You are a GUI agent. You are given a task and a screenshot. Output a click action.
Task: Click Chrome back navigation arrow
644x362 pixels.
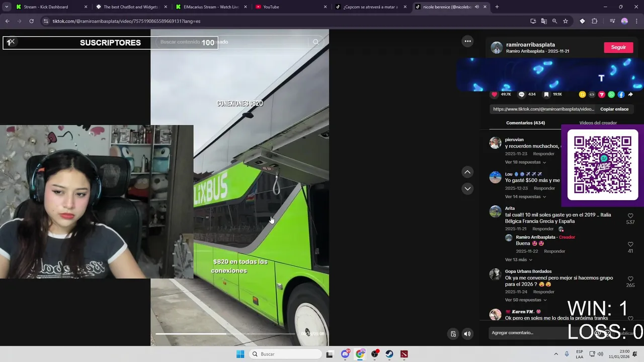7,21
